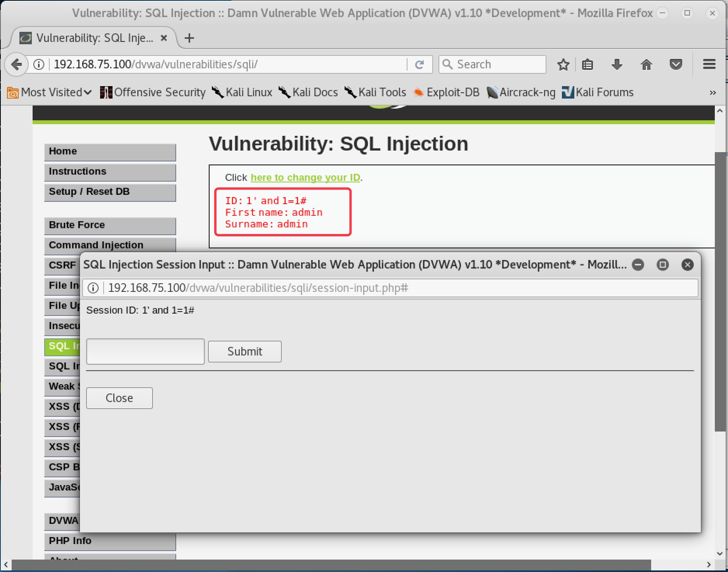Open the Pocket icon in toolbar
This screenshot has height=572, width=728.
676,64
